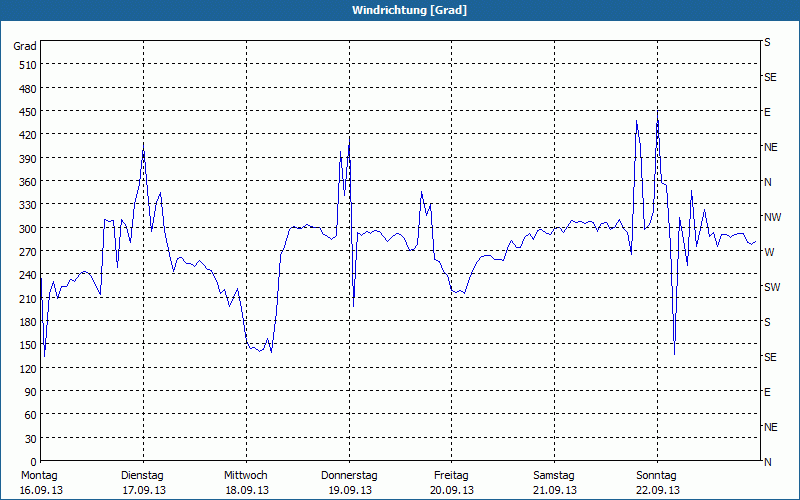Click the 480 y-axis value

point(28,89)
